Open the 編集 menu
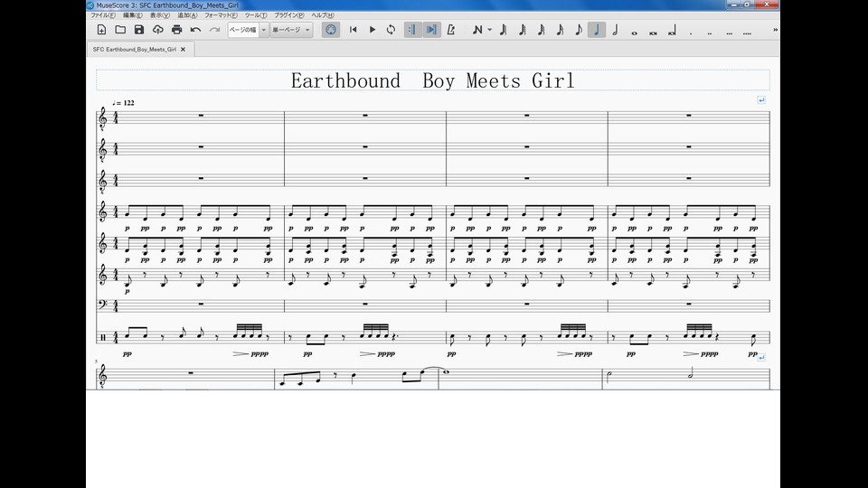Viewport: 868px width, 488px height. (x=132, y=15)
